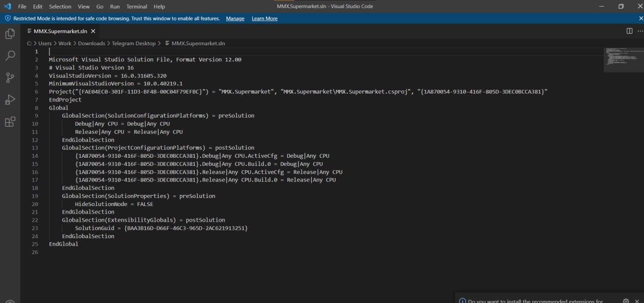Click 'VisualStudioVersion = 16.0.31605.320' line
The image size is (644, 303).
tap(108, 75)
